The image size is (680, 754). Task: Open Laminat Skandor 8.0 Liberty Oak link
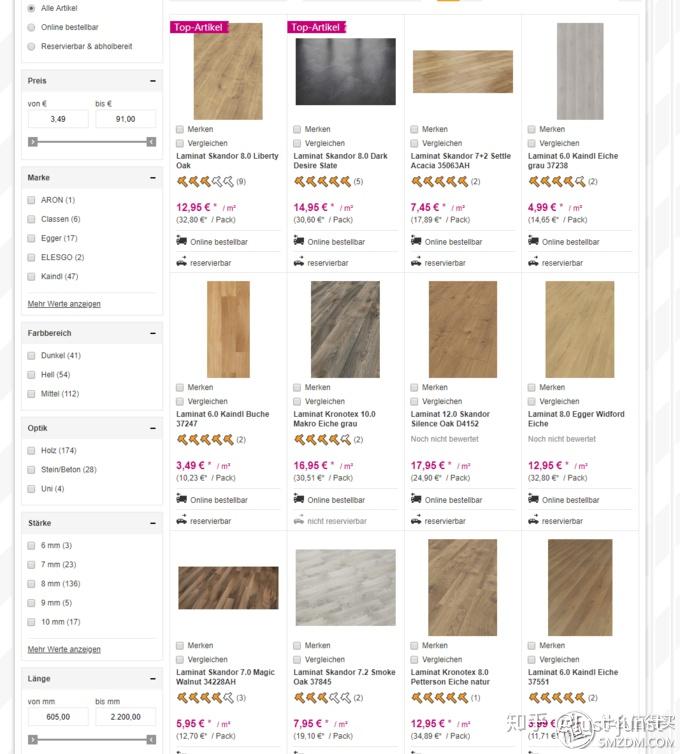pyautogui.click(x=227, y=161)
